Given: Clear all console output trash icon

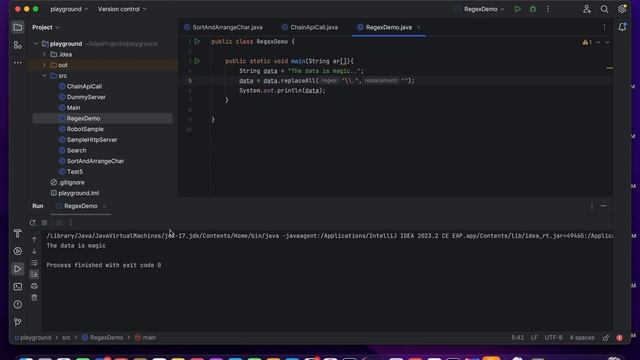Looking at the screenshot, I should point(34,298).
